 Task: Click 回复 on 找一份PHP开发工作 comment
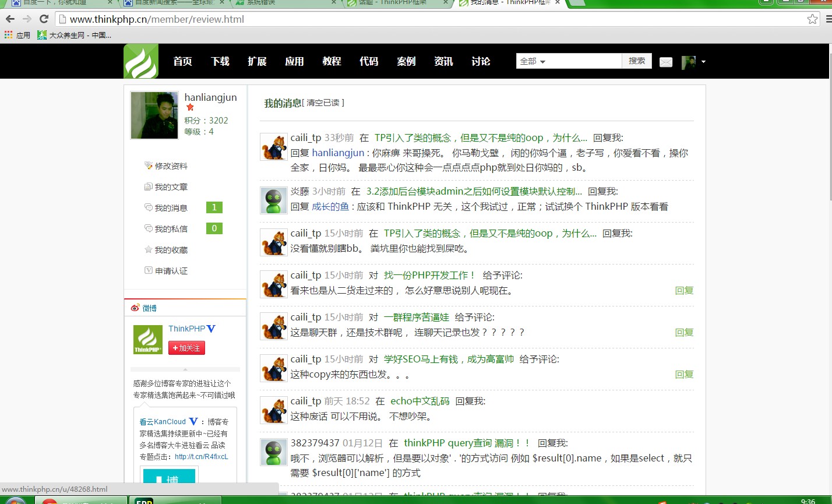tap(684, 290)
